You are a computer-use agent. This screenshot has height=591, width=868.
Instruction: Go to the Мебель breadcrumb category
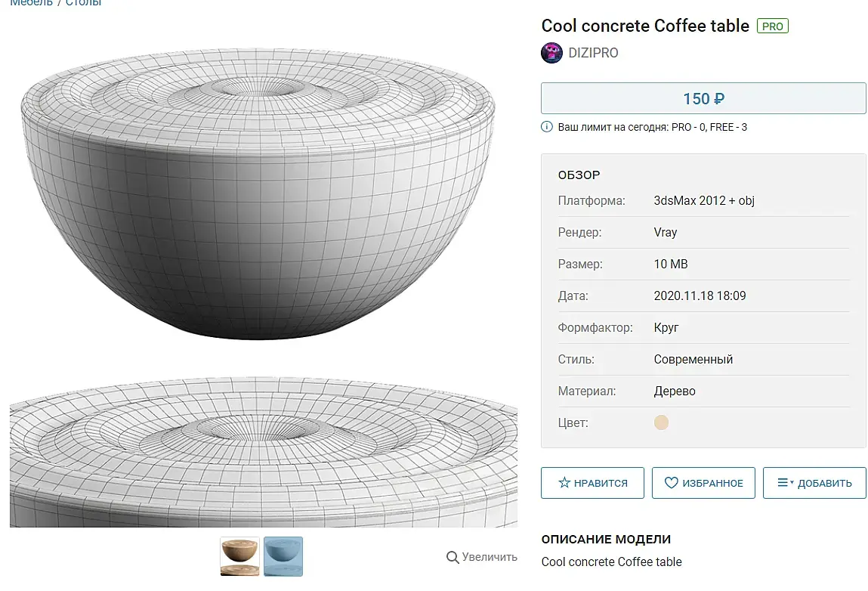tap(32, 3)
